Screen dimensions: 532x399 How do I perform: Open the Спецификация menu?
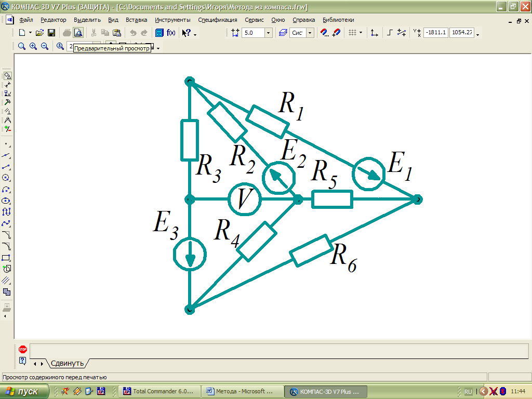218,20
